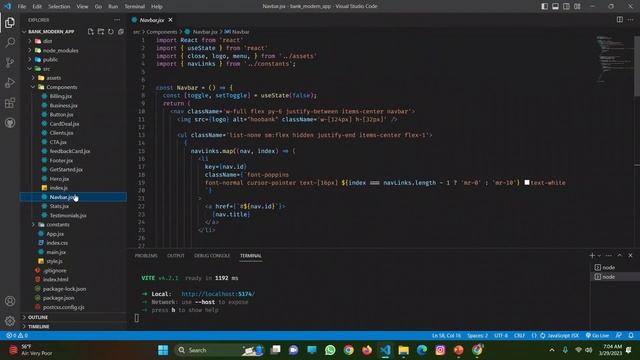The width and height of the screenshot is (640, 360).
Task: Open new terminal with plus icon
Action: (592, 256)
